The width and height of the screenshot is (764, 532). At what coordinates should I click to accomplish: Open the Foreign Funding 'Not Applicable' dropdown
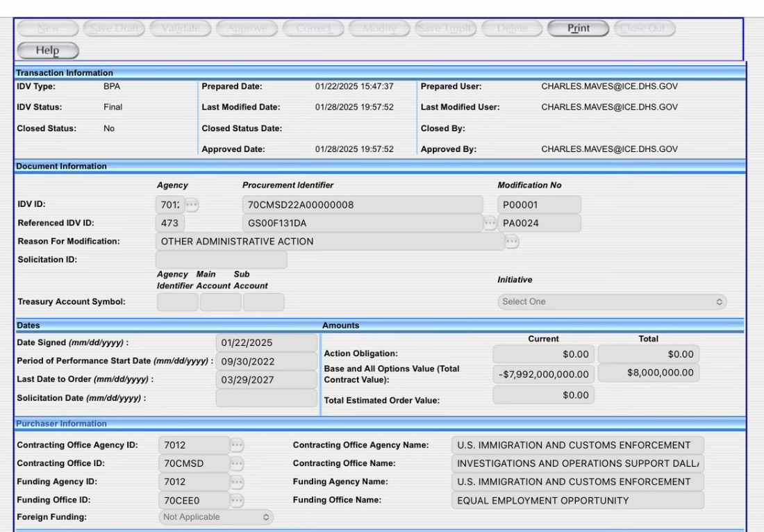click(x=215, y=517)
